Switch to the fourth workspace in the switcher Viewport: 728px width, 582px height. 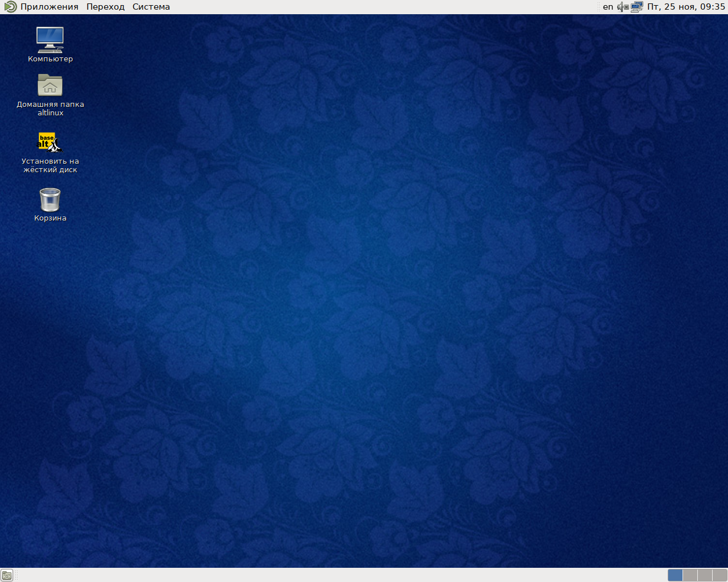coord(720,575)
